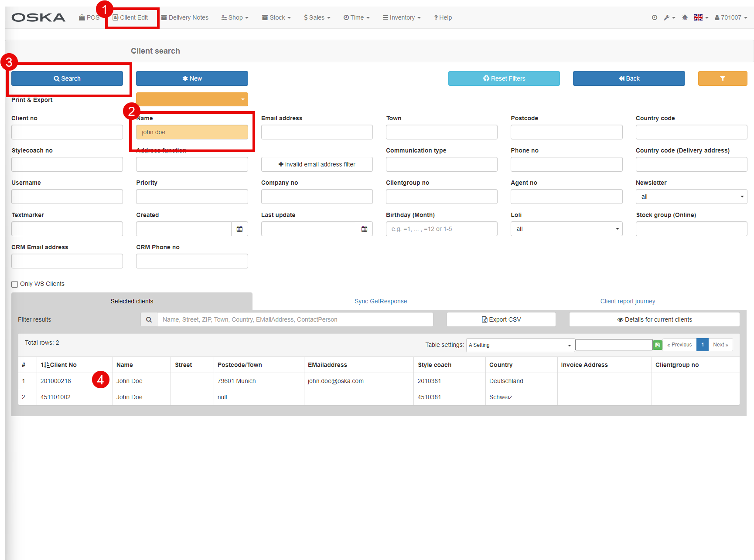This screenshot has width=754, height=560.
Task: Open the UK flag language selector
Action: [701, 17]
